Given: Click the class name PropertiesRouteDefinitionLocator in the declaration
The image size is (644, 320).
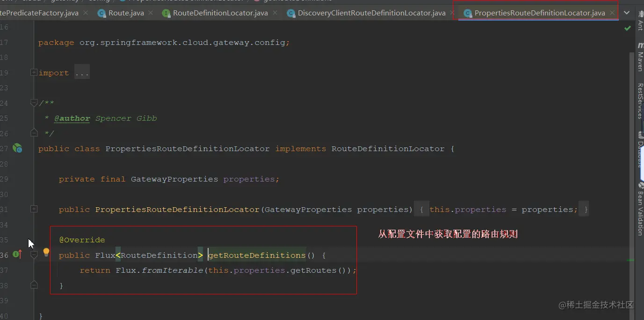Looking at the screenshot, I should coord(188,149).
